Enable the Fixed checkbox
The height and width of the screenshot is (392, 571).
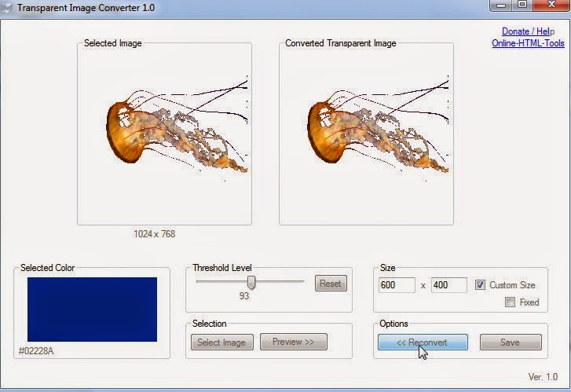pos(511,302)
